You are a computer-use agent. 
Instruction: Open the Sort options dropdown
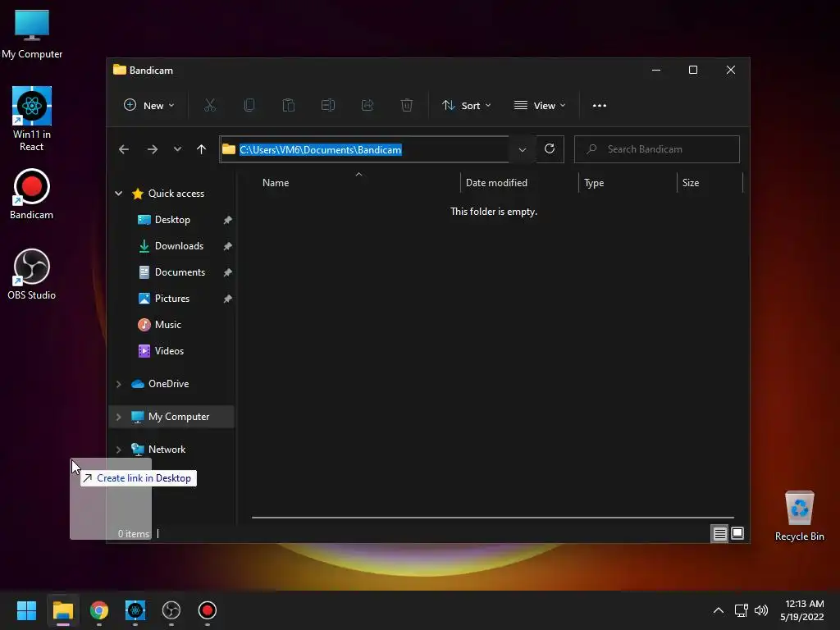(466, 106)
